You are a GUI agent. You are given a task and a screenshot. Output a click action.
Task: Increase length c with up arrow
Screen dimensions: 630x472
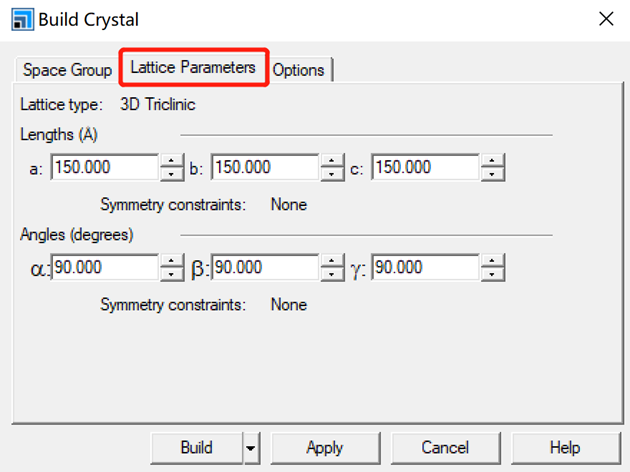tap(491, 161)
